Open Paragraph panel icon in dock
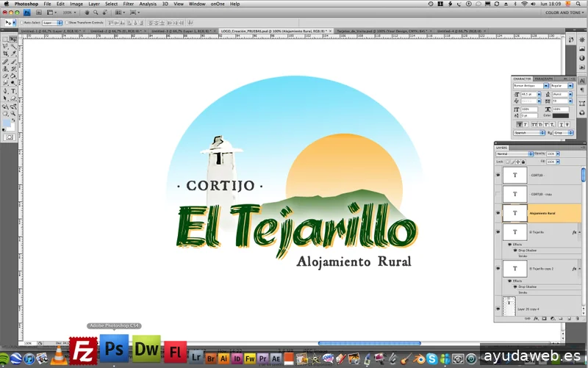588x368 pixels. (x=581, y=90)
